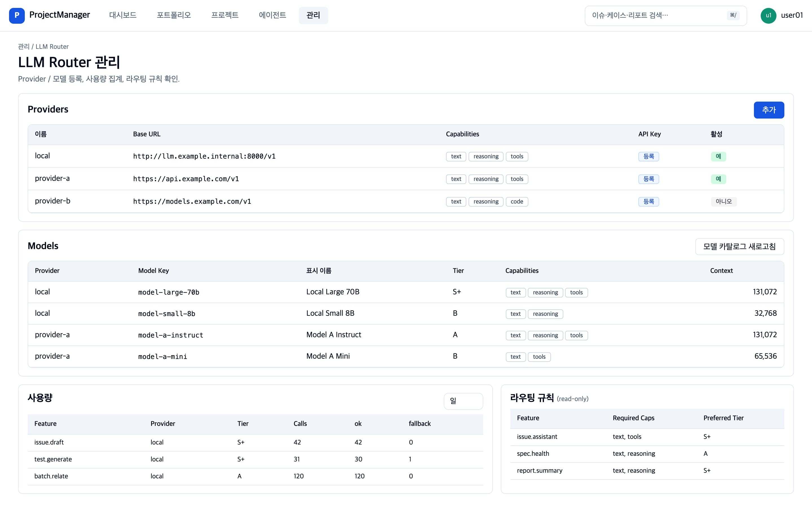Screen dimensions: 812x508
Task: Go to the 포트폴리오 nav tab
Action: 174,15
